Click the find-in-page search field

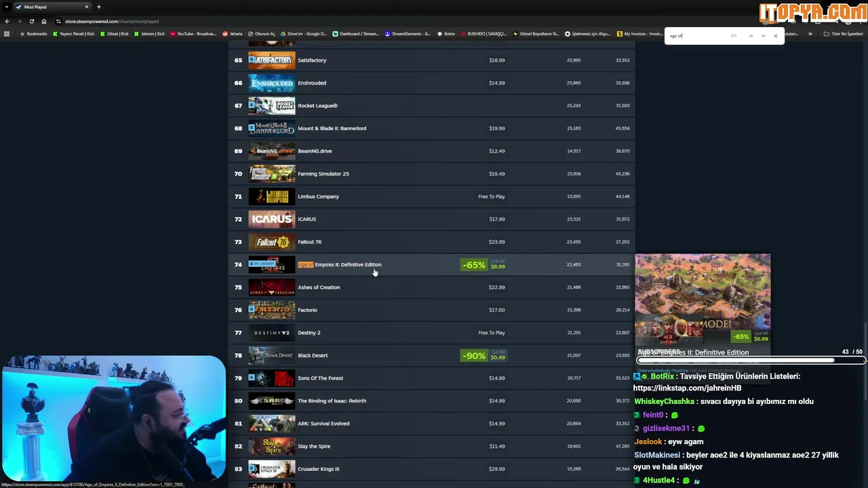pyautogui.click(x=698, y=35)
